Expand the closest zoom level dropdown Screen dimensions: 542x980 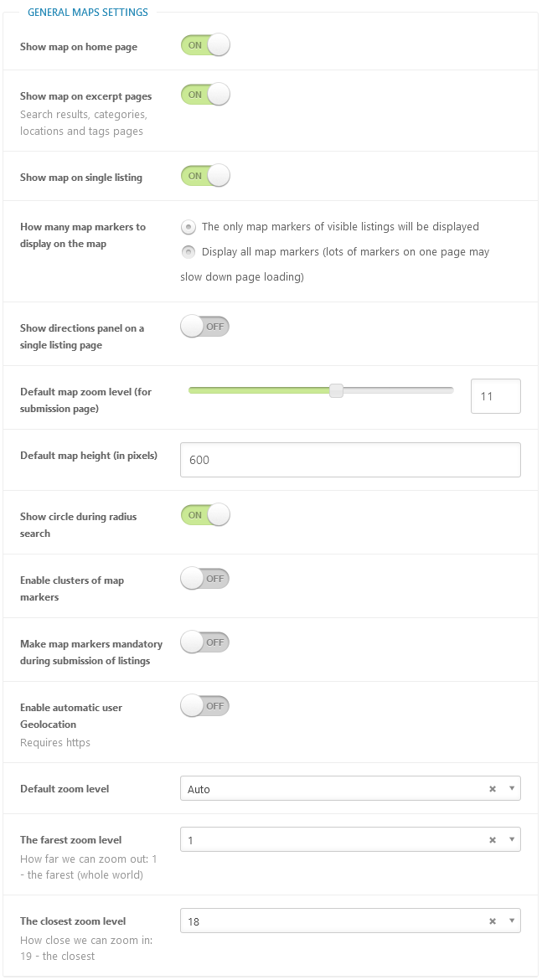pos(512,921)
